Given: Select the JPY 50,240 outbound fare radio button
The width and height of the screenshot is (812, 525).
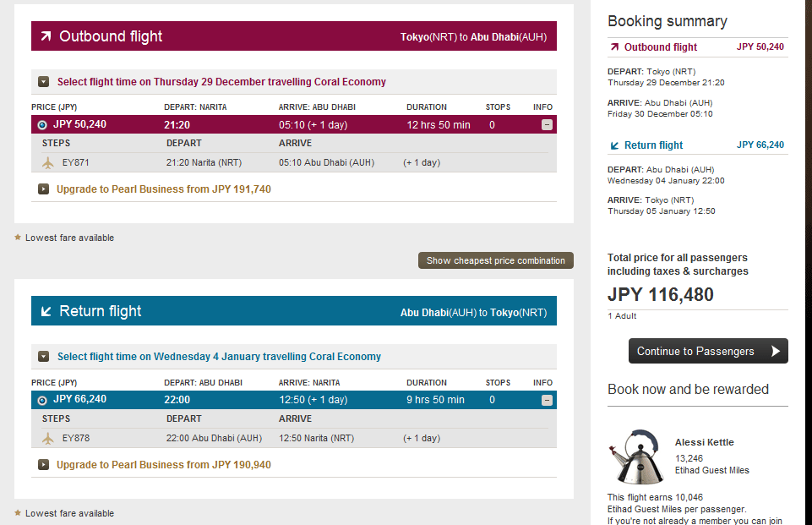Looking at the screenshot, I should [x=42, y=125].
